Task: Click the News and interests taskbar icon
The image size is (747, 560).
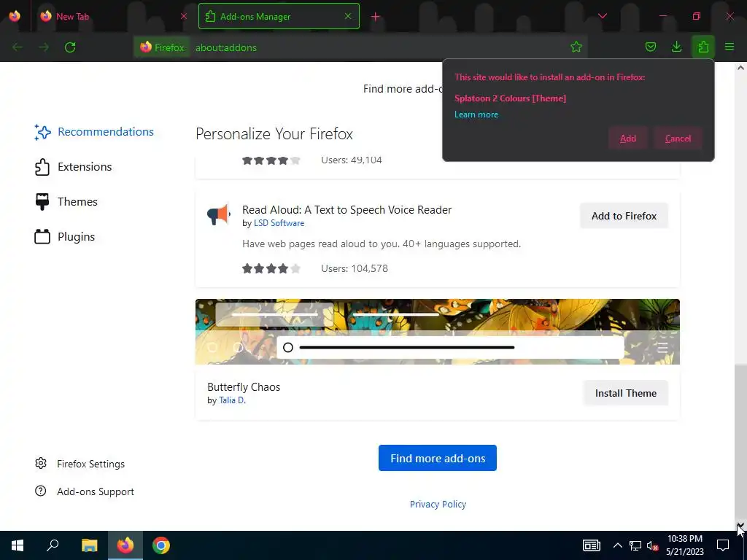Action: (x=591, y=545)
